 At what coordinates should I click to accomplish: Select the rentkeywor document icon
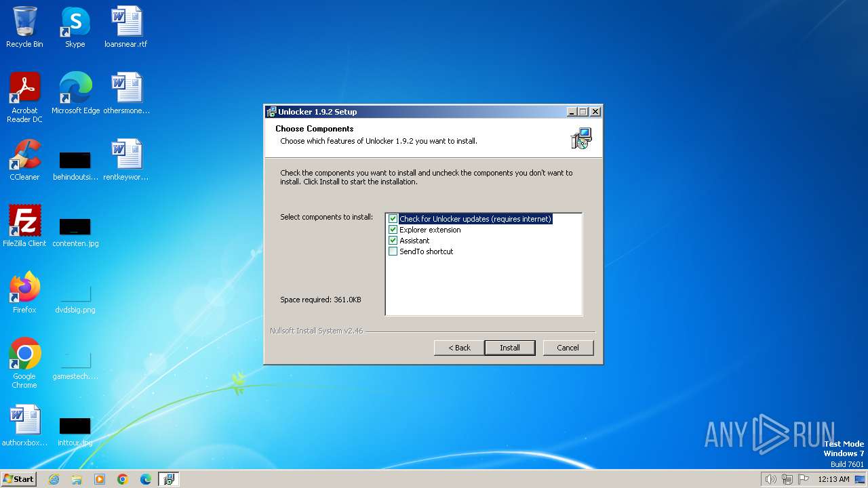pos(126,160)
